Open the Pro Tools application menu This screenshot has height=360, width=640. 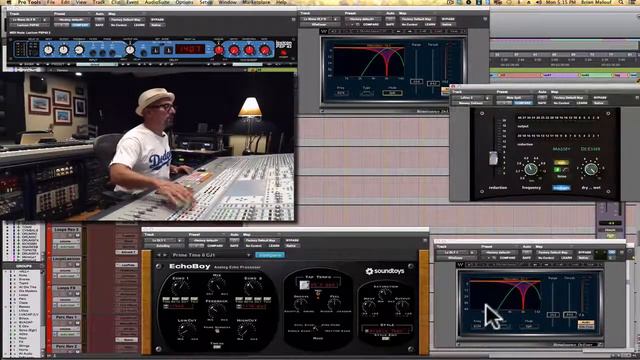pos(29,2)
